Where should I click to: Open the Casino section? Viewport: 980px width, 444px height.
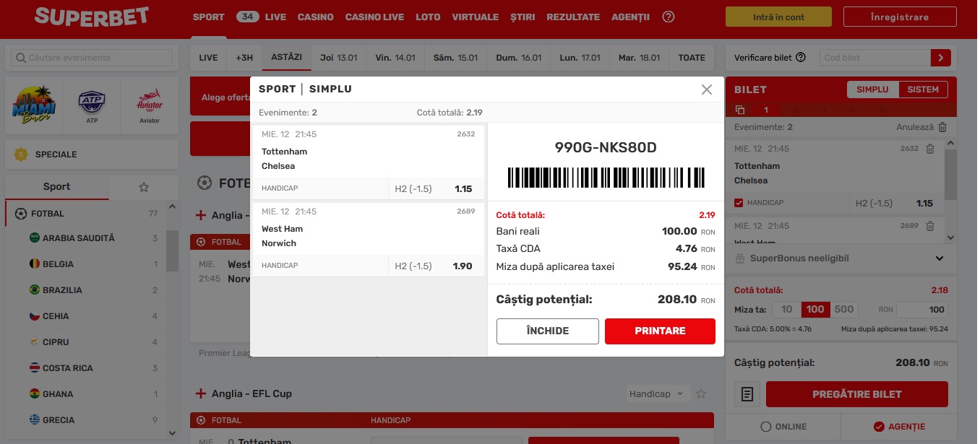(x=316, y=17)
